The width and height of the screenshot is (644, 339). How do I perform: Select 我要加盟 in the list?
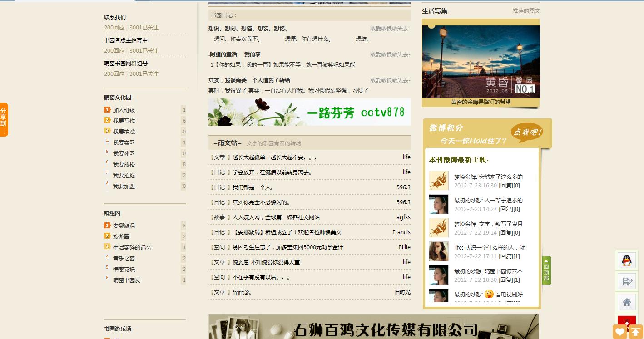point(124,187)
